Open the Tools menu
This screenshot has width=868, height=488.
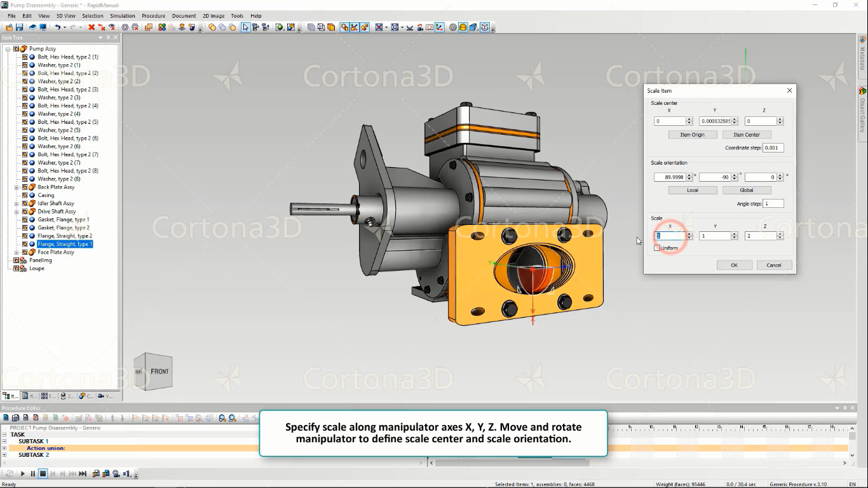coord(237,16)
